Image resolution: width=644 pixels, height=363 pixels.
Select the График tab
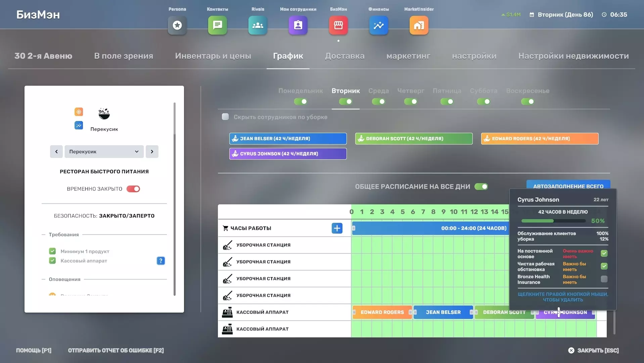tap(288, 56)
